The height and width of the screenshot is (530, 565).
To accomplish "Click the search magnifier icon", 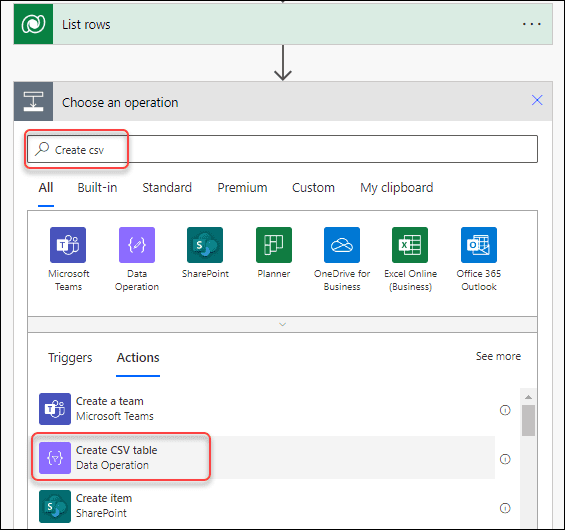I will pos(42,148).
